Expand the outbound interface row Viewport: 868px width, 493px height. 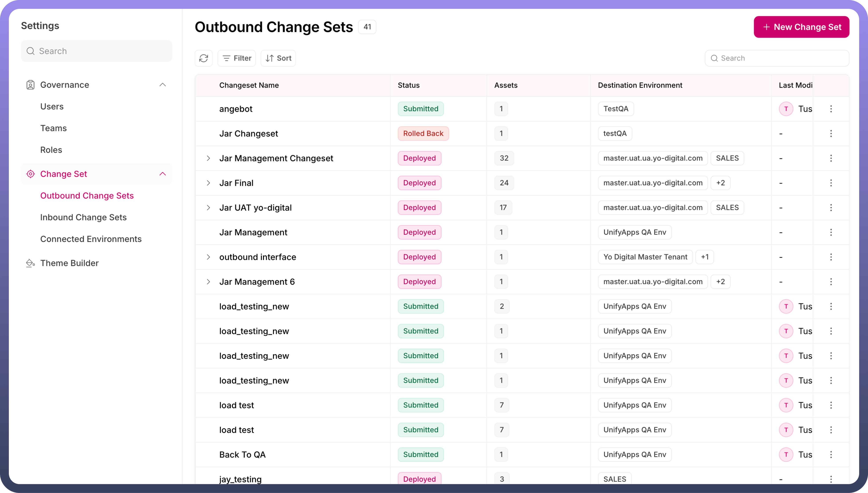(208, 257)
